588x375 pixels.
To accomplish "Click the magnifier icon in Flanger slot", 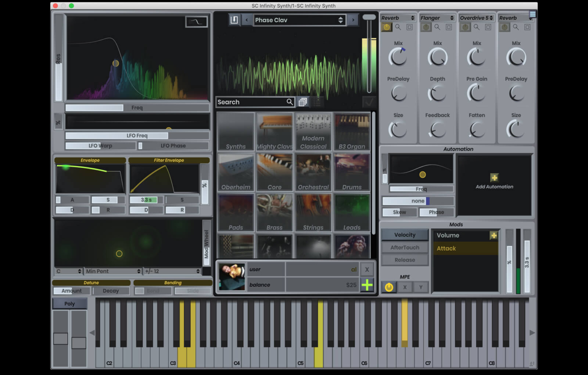I will (x=437, y=27).
